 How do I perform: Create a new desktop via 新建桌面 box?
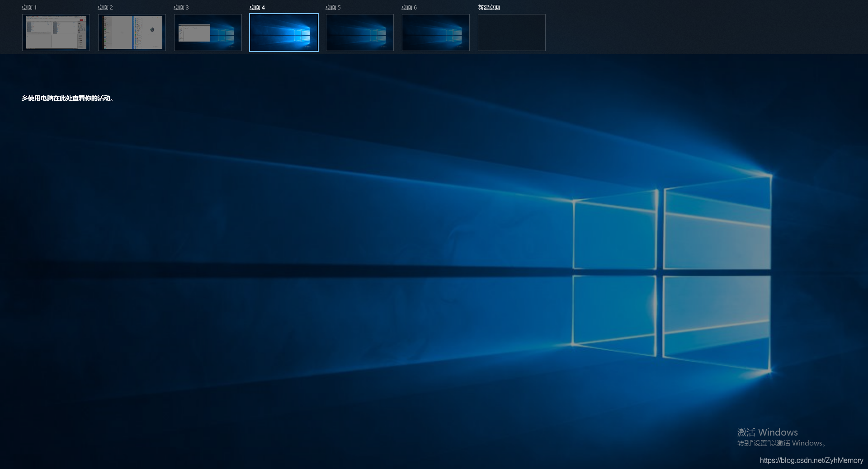tap(512, 33)
